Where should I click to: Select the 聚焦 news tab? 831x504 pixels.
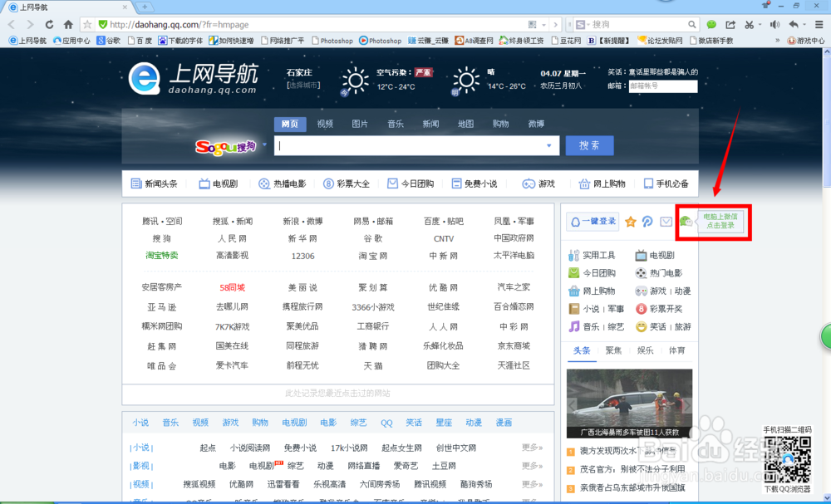point(613,350)
